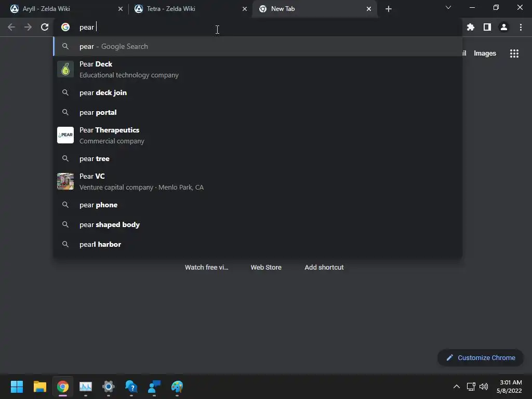Select the Pear VC suggestion

tap(258, 181)
